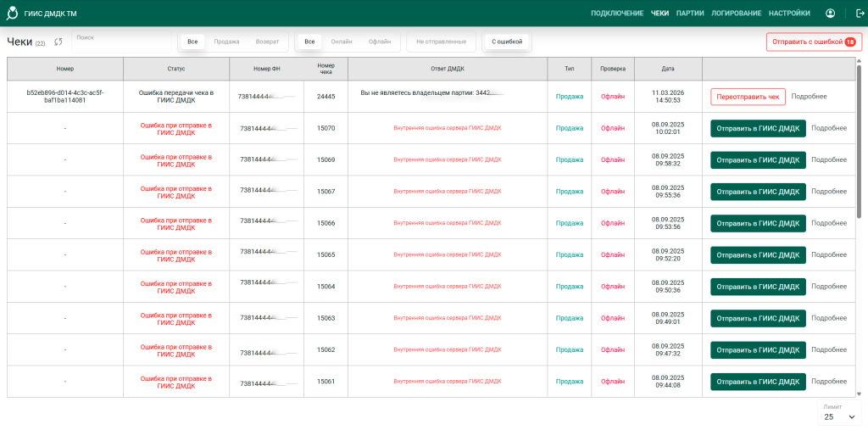Select the Возврат type filter

pyautogui.click(x=267, y=42)
